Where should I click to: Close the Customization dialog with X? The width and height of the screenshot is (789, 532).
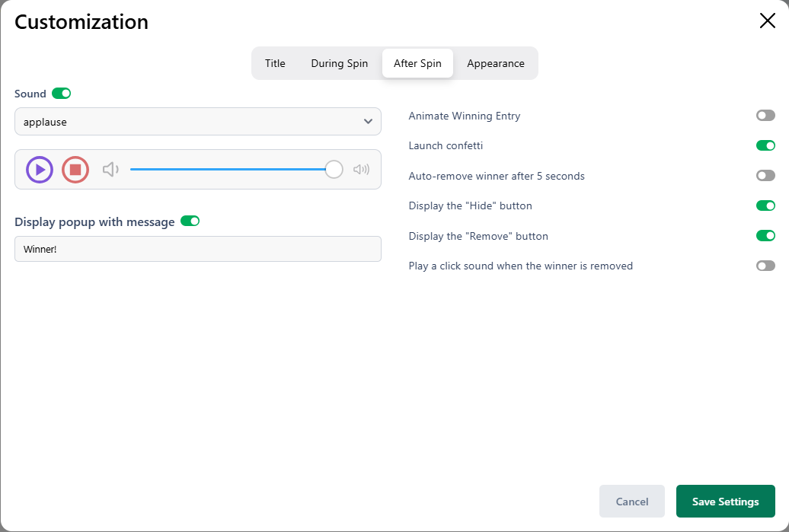pyautogui.click(x=767, y=21)
